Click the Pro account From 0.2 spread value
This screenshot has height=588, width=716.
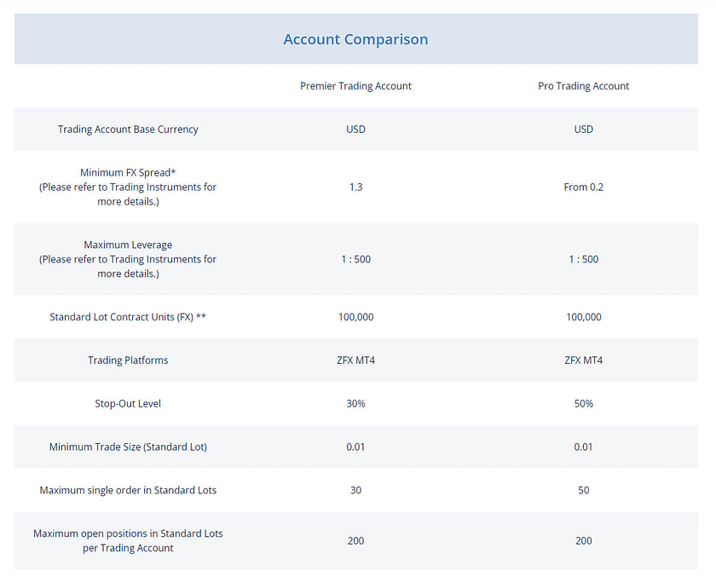pyautogui.click(x=583, y=187)
